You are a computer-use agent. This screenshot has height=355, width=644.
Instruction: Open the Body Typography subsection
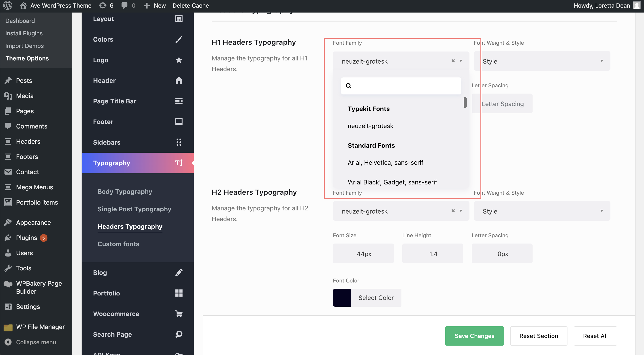pyautogui.click(x=125, y=192)
